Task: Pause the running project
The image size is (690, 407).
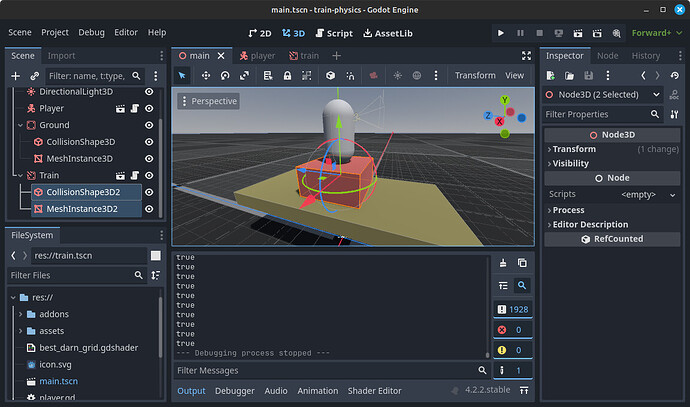Action: pos(520,33)
